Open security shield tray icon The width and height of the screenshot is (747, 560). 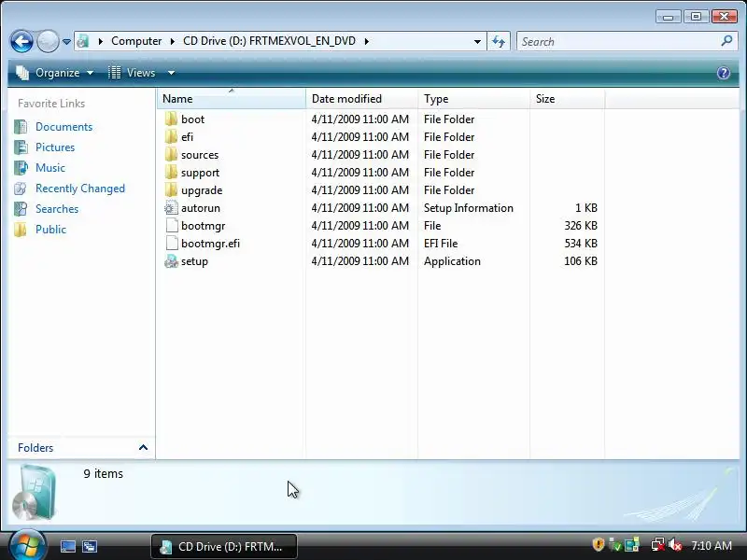point(599,544)
